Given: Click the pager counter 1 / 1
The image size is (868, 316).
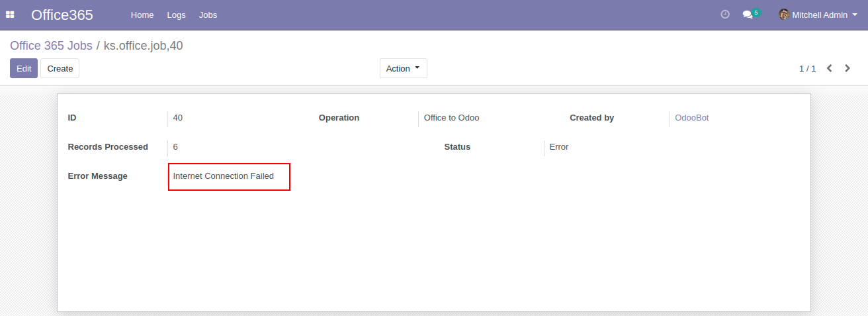Looking at the screenshot, I should tap(807, 68).
